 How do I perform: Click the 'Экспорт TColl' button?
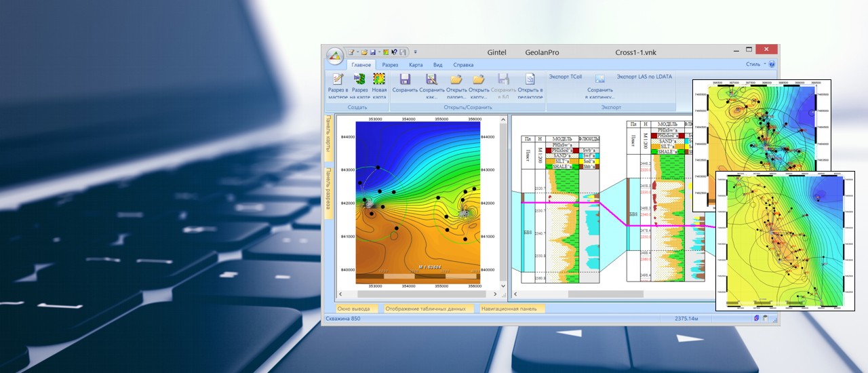click(x=565, y=77)
